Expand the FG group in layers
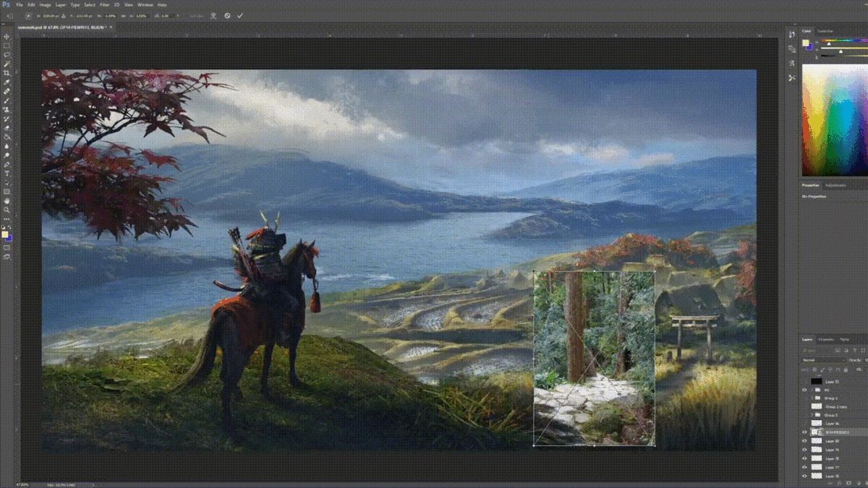This screenshot has height=488, width=868. tap(812, 390)
